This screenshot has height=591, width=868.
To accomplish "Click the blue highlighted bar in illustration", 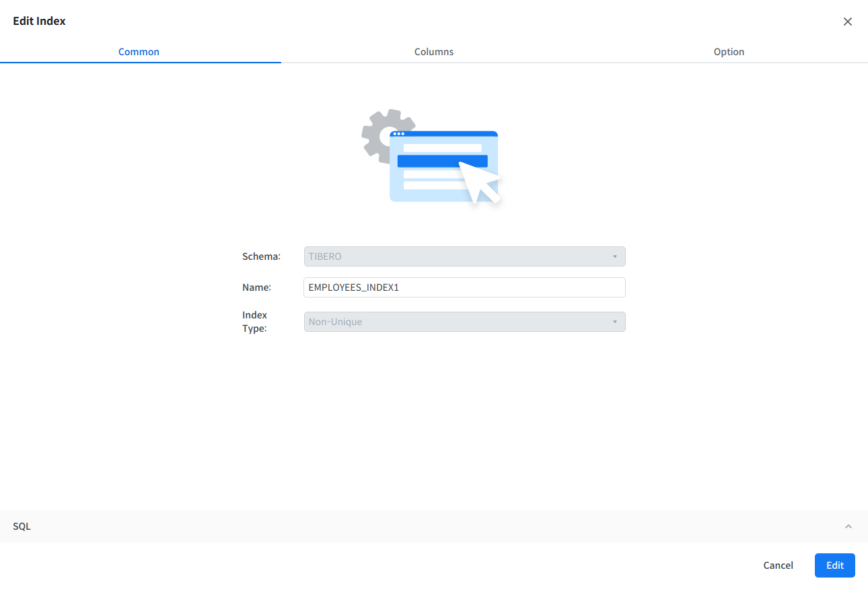I will 431,161.
